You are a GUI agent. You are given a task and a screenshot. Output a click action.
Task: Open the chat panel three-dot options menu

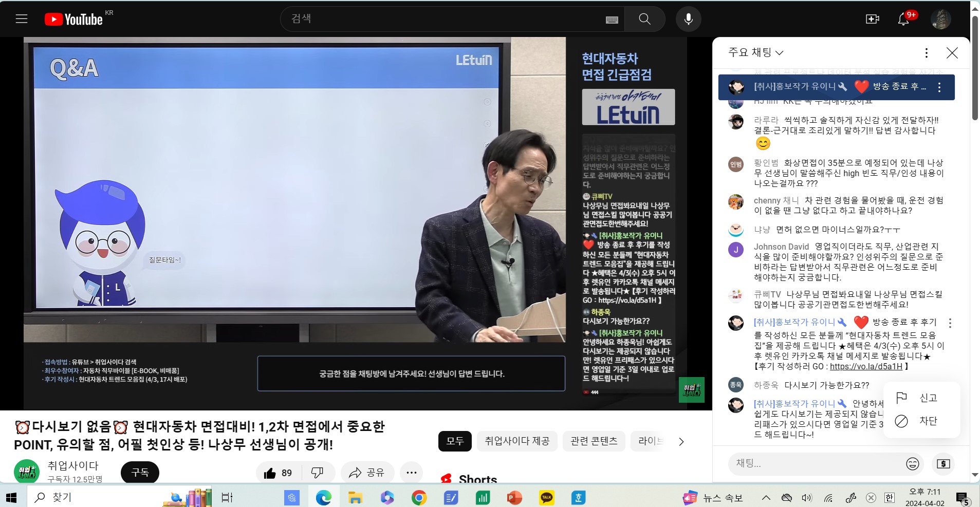[926, 52]
